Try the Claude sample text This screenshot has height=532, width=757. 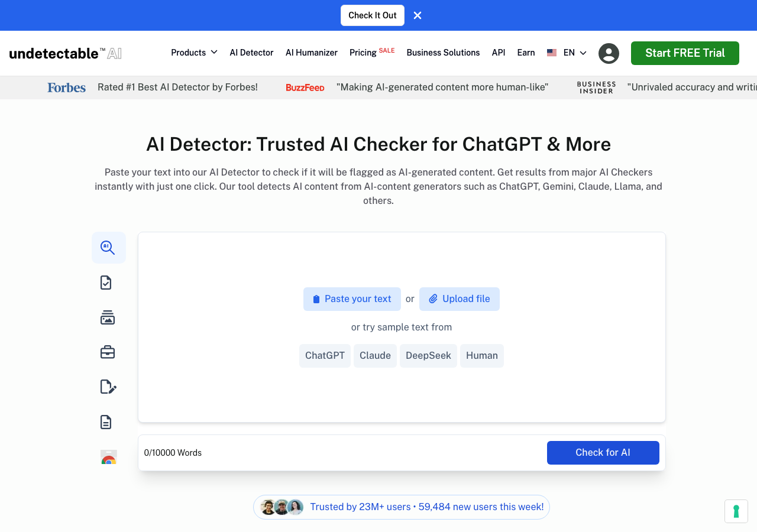(375, 356)
